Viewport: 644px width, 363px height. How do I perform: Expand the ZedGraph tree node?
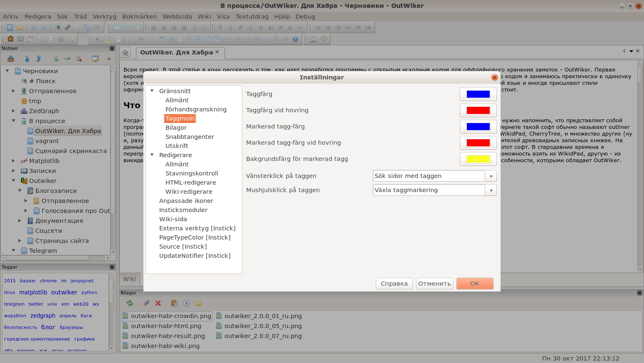pyautogui.click(x=13, y=111)
